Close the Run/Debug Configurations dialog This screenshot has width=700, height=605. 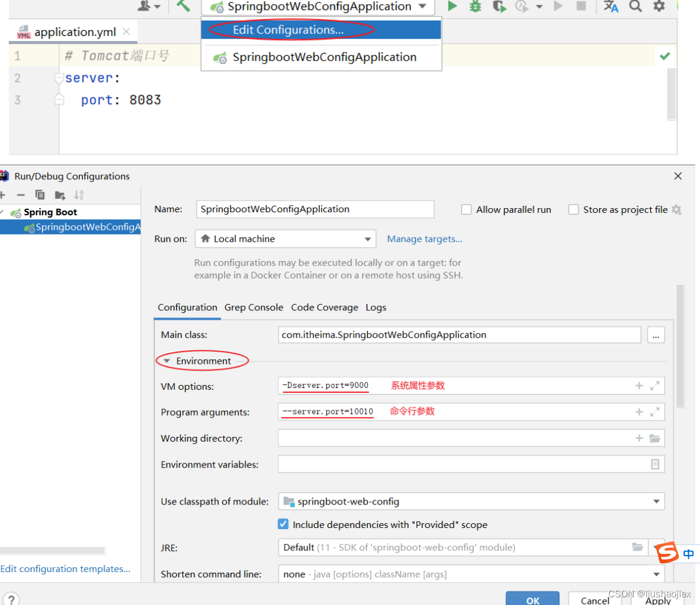tap(678, 176)
